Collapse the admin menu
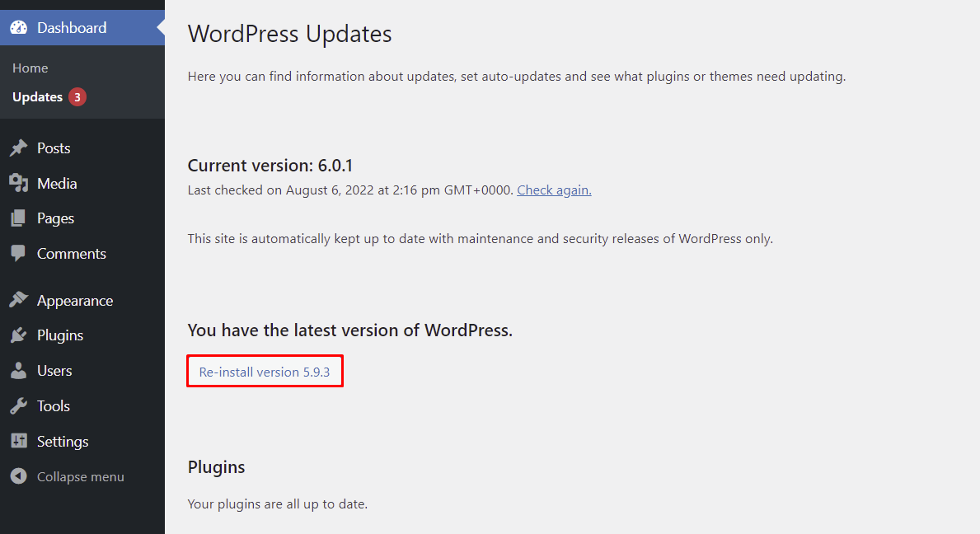Screen dimensions: 980x534 pos(66,476)
